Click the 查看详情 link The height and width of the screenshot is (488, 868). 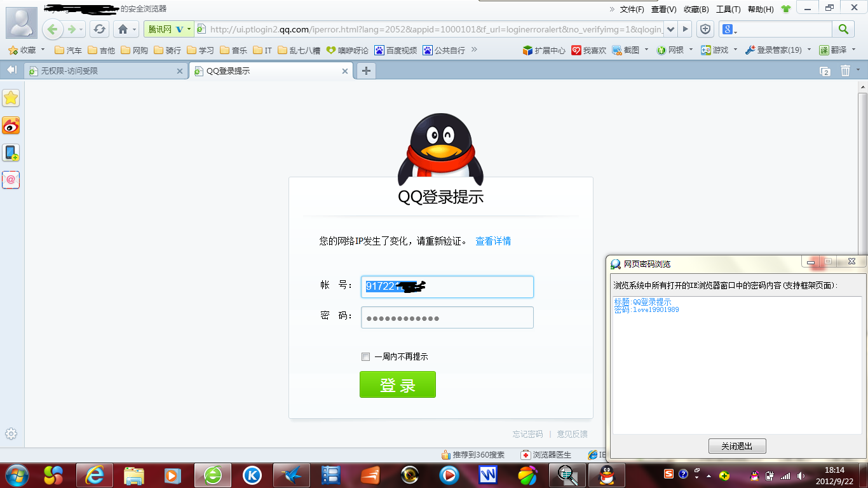click(x=493, y=241)
